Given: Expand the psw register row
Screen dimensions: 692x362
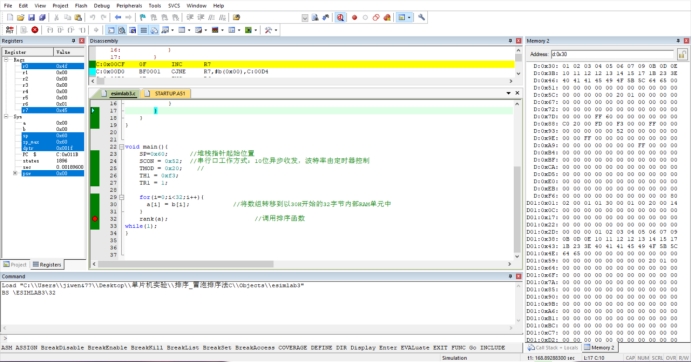Looking at the screenshot, I should pos(15,173).
